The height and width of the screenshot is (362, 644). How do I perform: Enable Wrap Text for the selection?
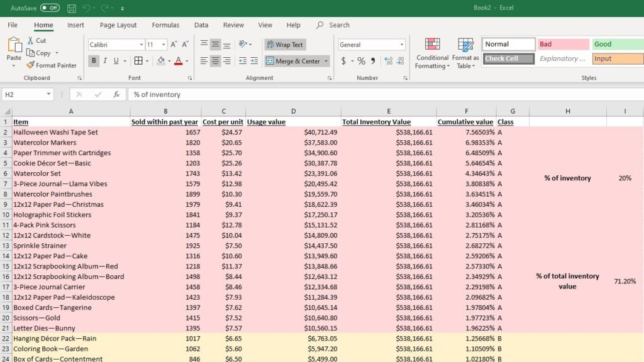click(x=285, y=45)
